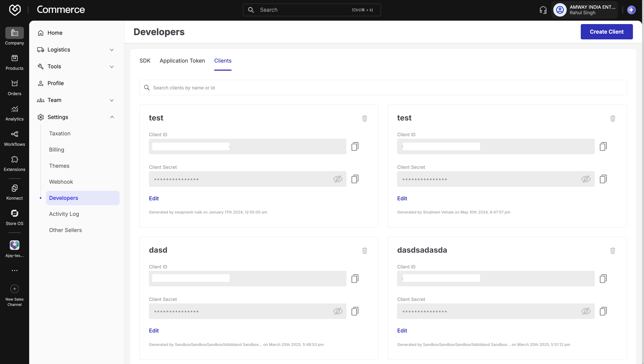Focus the search clients by name field
Viewport: 644px width, 364px height.
383,88
